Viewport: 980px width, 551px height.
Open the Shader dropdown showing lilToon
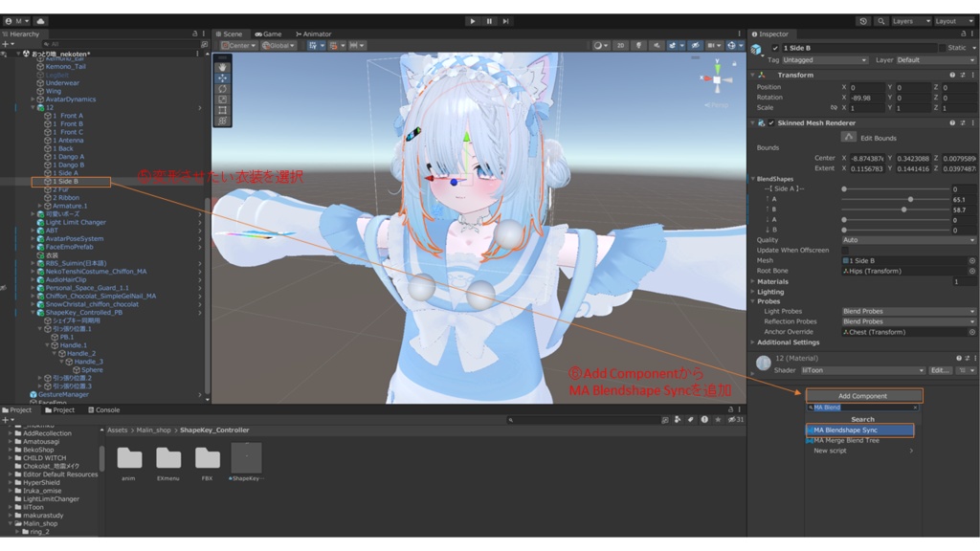click(862, 370)
